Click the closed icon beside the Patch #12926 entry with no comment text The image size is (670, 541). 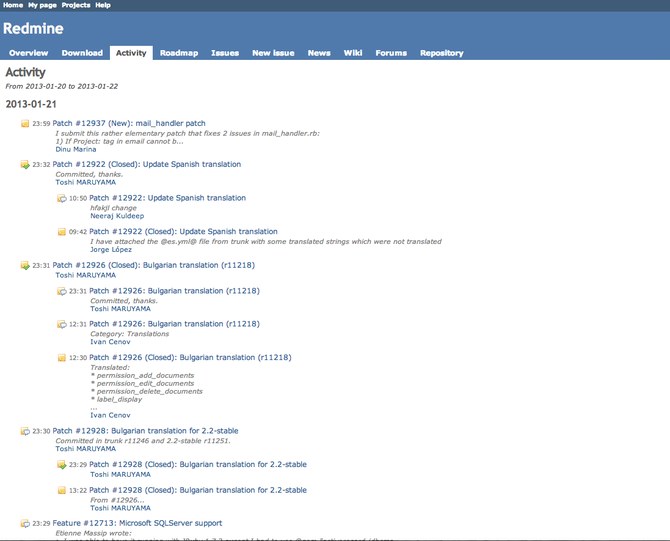click(25, 265)
